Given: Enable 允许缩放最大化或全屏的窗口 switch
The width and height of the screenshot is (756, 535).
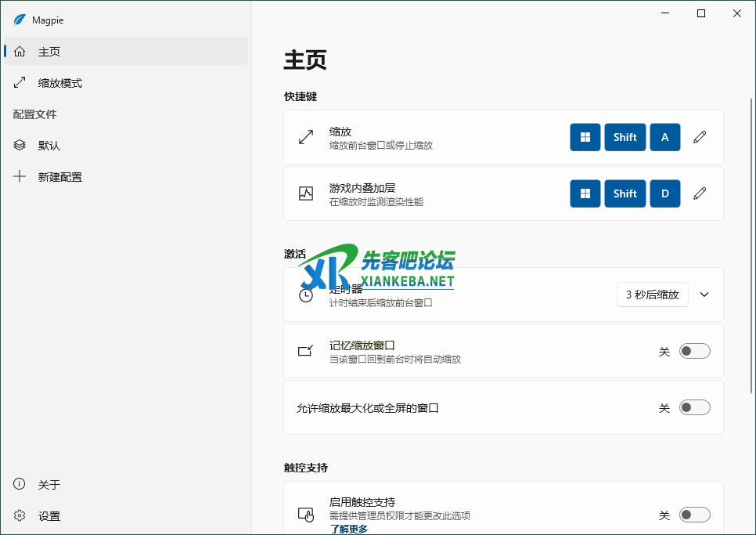Looking at the screenshot, I should tap(694, 407).
